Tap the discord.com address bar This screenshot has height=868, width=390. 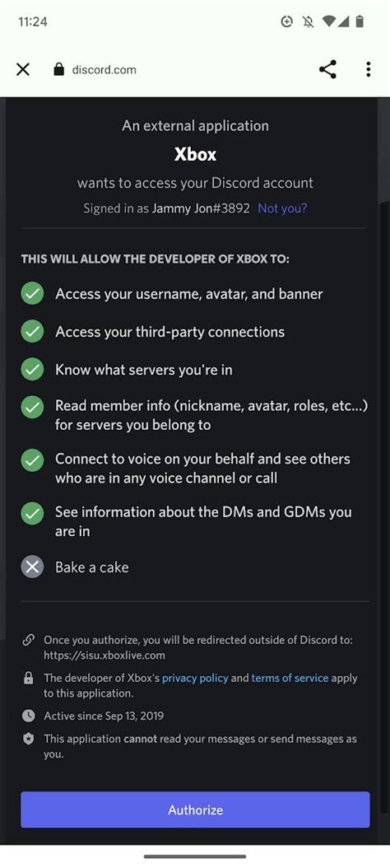pos(104,70)
